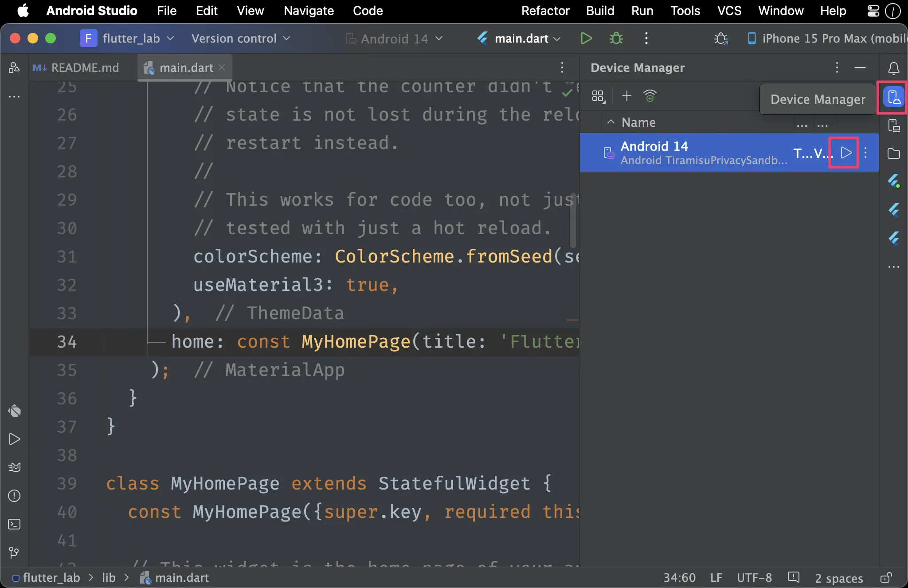Open more run actions menu

pos(646,39)
